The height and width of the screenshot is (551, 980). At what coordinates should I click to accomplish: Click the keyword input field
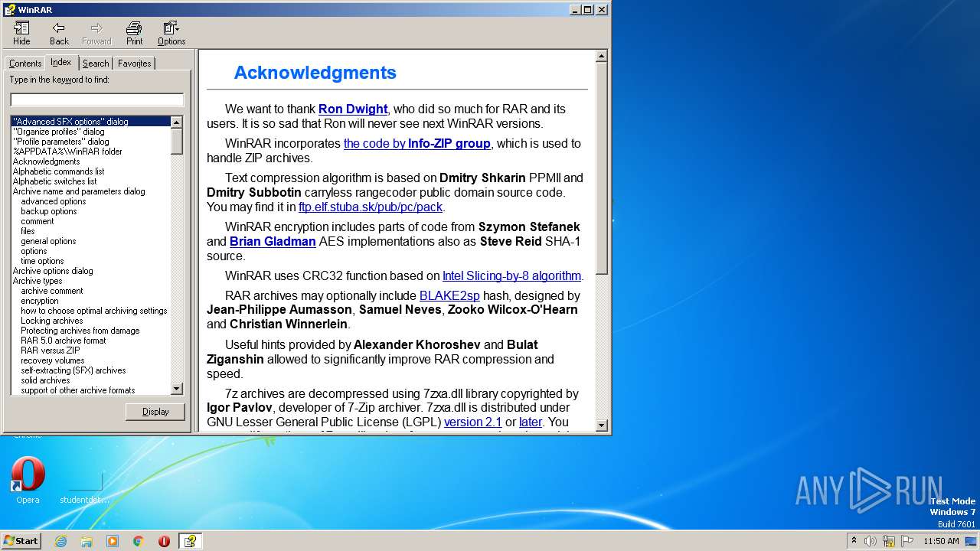point(97,100)
